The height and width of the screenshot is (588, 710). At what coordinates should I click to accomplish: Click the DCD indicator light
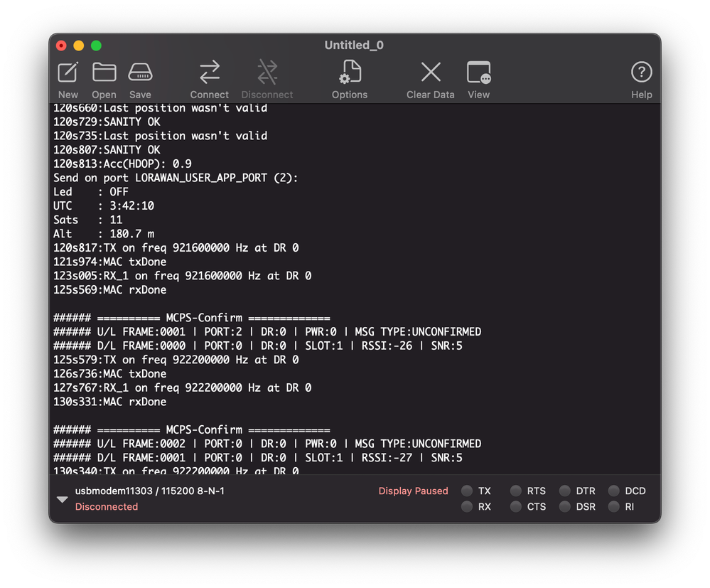(x=613, y=491)
